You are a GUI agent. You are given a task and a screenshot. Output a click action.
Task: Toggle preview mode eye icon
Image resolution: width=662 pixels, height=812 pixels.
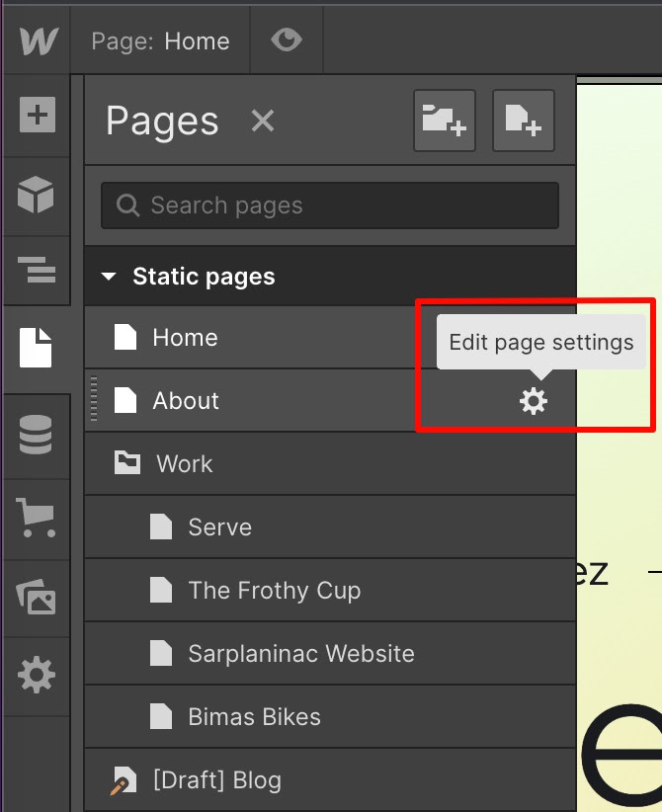tap(287, 40)
